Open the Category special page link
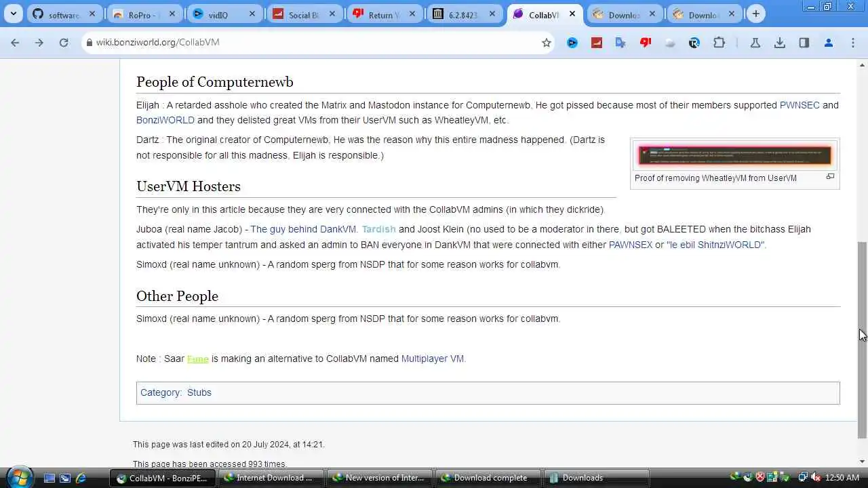This screenshot has width=868, height=488. click(x=160, y=392)
